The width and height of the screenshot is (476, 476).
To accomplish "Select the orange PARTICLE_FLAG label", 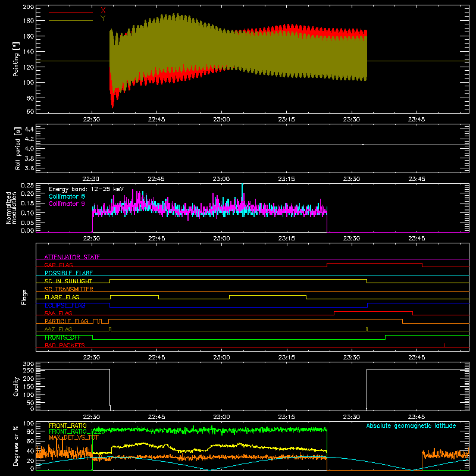I will [x=67, y=321].
